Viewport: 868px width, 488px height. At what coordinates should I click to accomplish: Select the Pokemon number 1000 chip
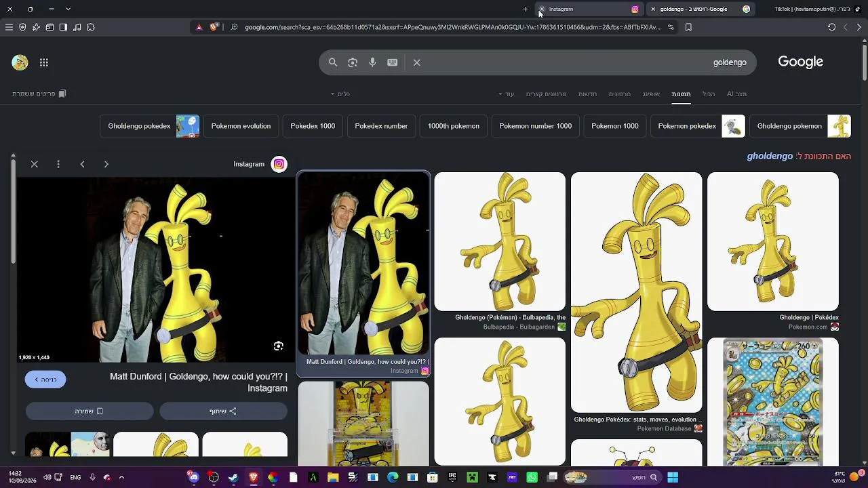point(536,126)
